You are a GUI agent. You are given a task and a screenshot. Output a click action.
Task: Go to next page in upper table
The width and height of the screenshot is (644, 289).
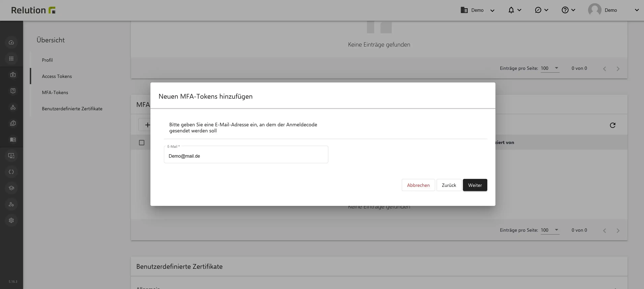[x=618, y=69]
